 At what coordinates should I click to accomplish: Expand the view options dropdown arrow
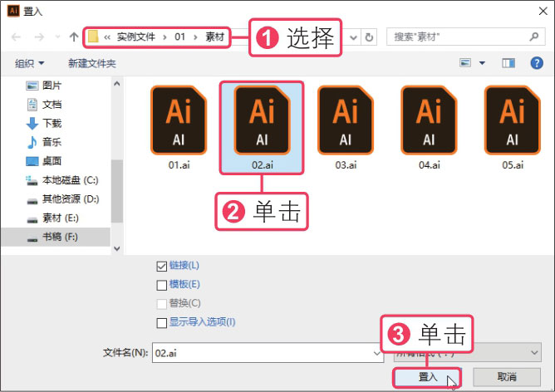(482, 63)
